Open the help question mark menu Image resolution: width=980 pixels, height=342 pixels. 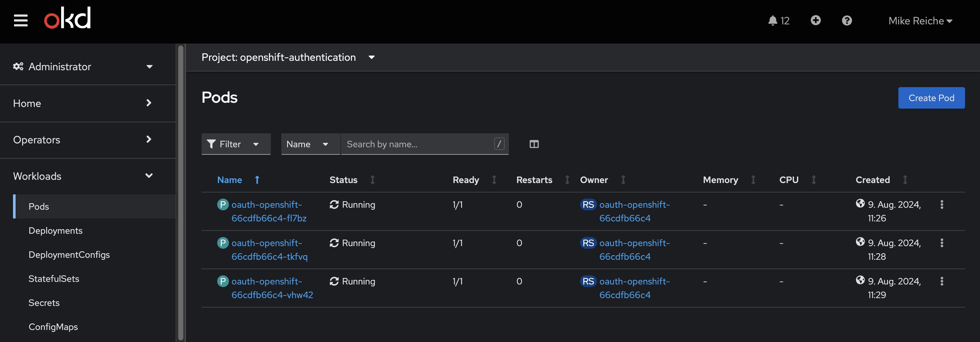(x=846, y=20)
